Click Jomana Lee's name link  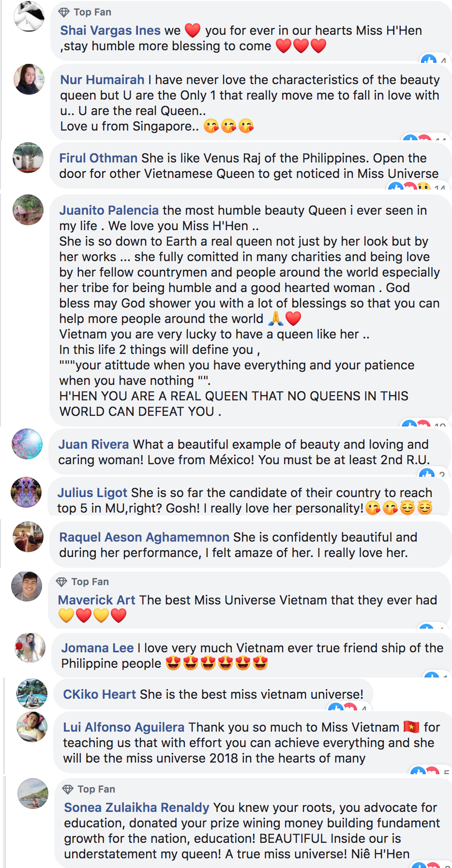tap(97, 648)
